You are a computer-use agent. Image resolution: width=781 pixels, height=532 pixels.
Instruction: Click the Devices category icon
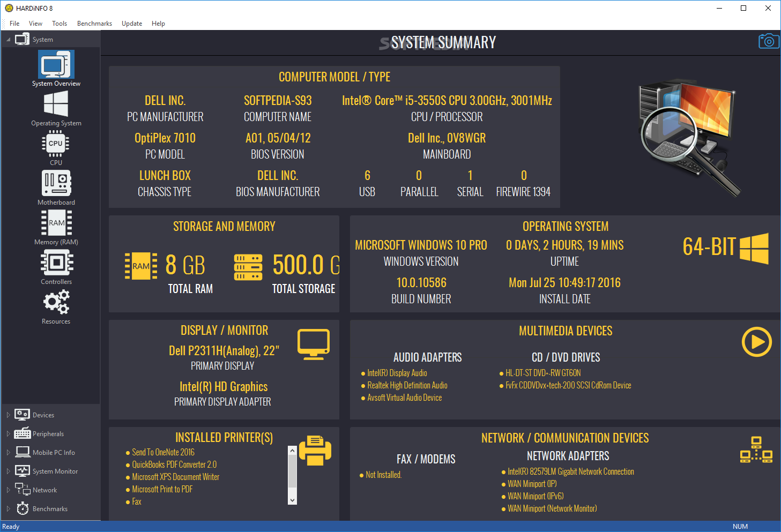(23, 415)
